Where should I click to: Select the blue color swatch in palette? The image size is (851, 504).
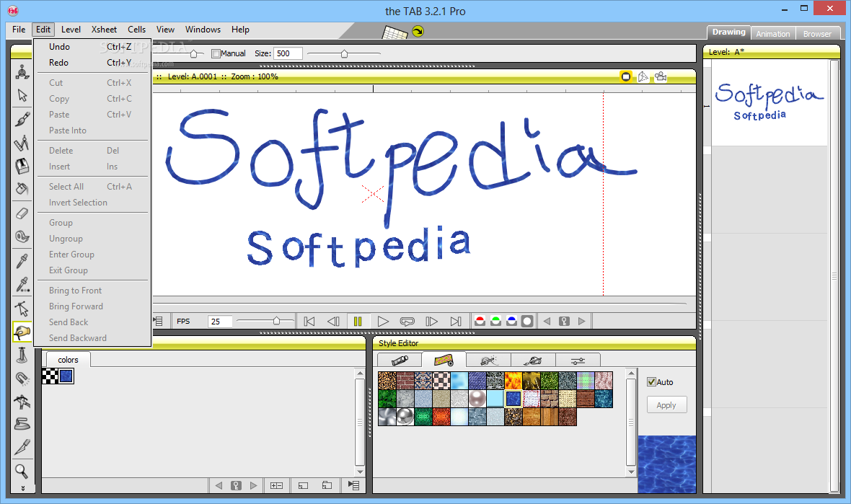click(66, 376)
